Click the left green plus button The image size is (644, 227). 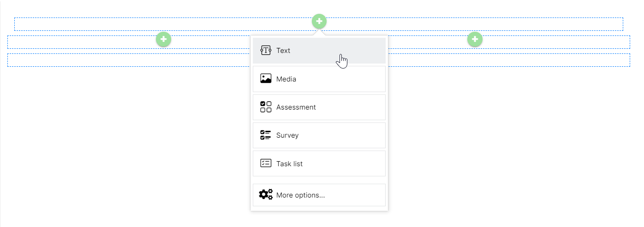(x=163, y=39)
